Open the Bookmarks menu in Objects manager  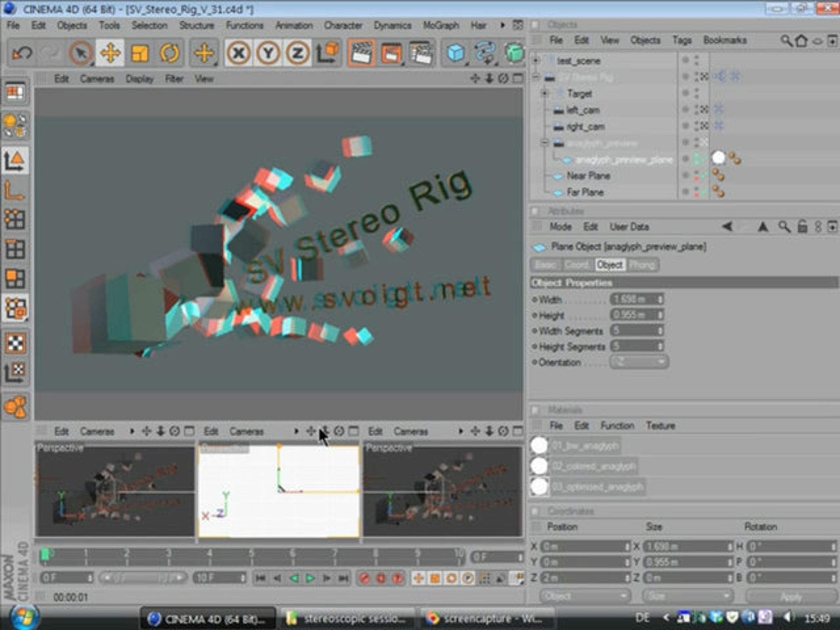[725, 40]
